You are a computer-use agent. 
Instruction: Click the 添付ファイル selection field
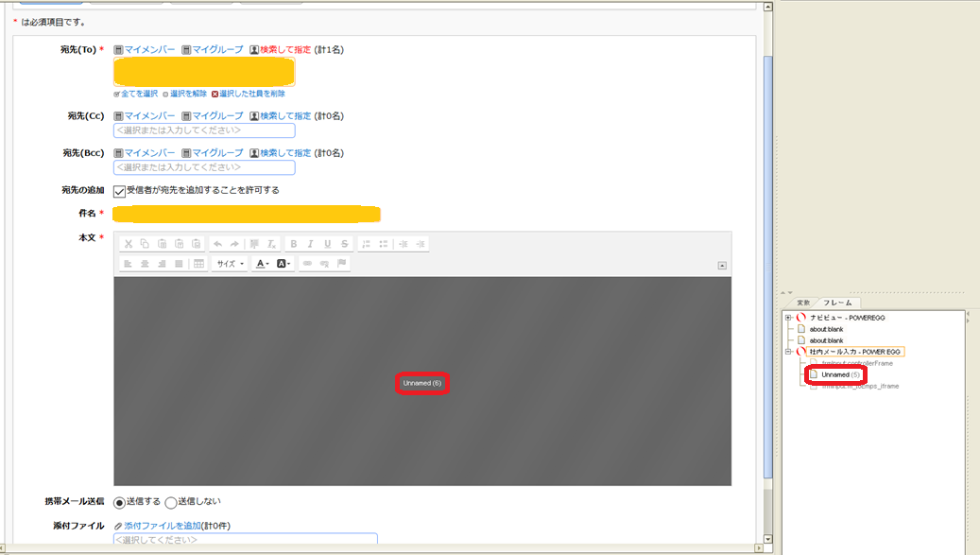(x=246, y=539)
